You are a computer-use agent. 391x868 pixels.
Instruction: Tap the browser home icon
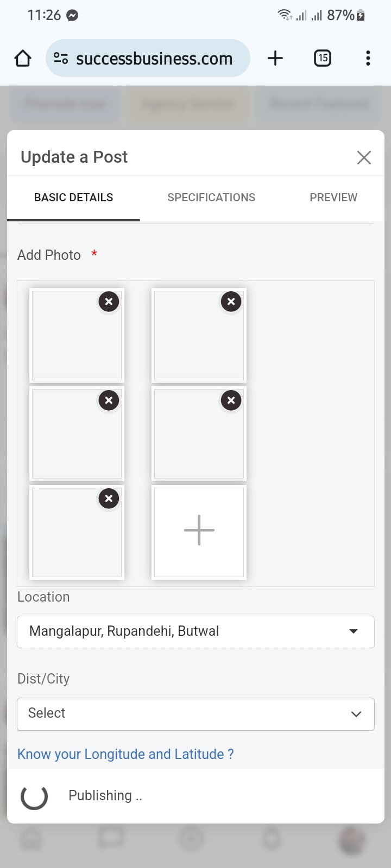point(23,58)
